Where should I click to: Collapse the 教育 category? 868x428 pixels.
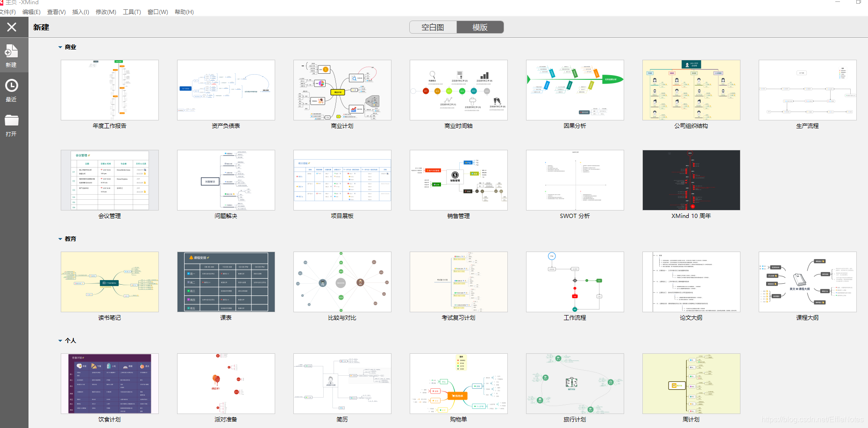(x=60, y=239)
